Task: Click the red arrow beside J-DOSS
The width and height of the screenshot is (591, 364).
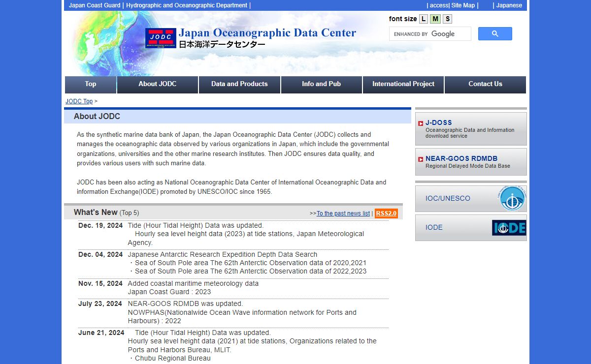Action: 421,123
